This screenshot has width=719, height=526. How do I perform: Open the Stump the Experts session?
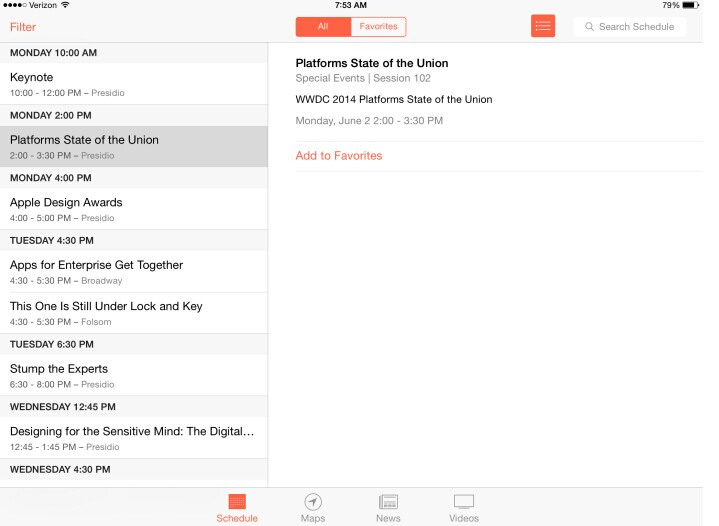tap(134, 375)
